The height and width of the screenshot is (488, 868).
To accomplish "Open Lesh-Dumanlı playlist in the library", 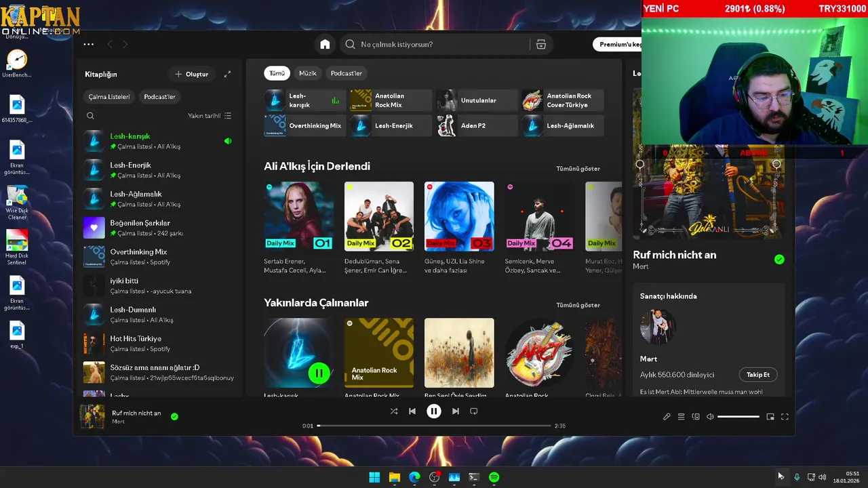I will (x=159, y=314).
